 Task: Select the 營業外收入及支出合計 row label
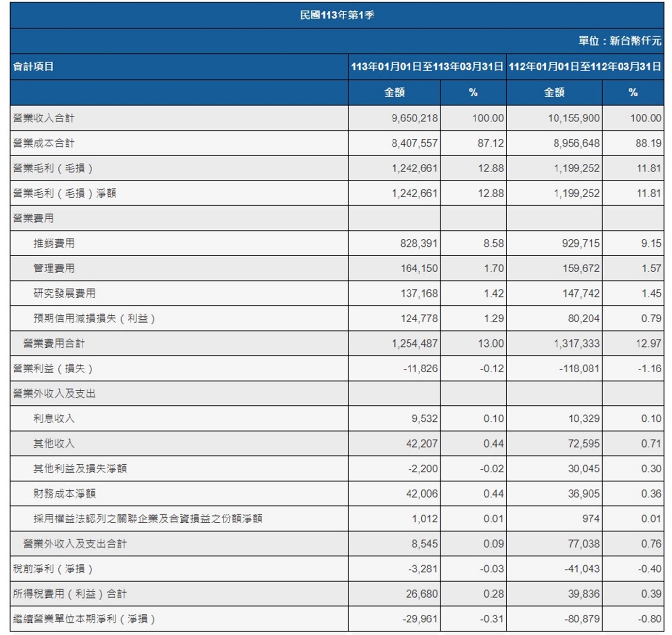tap(75, 544)
